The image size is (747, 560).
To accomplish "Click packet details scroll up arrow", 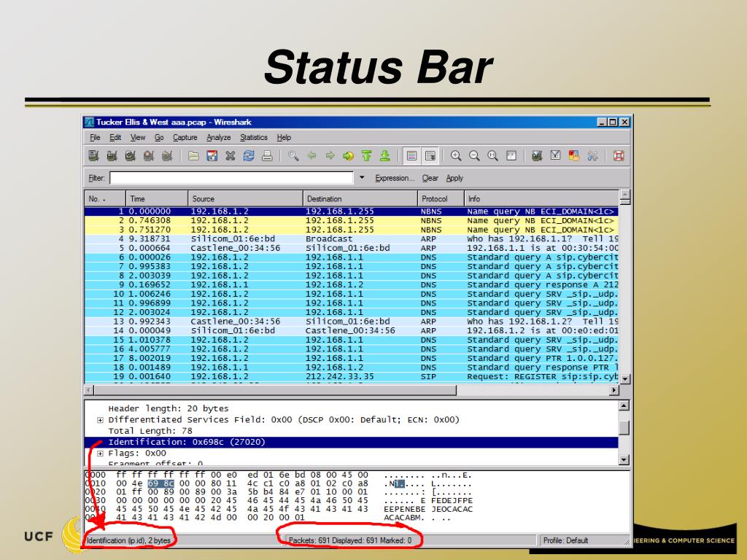I will [x=624, y=405].
